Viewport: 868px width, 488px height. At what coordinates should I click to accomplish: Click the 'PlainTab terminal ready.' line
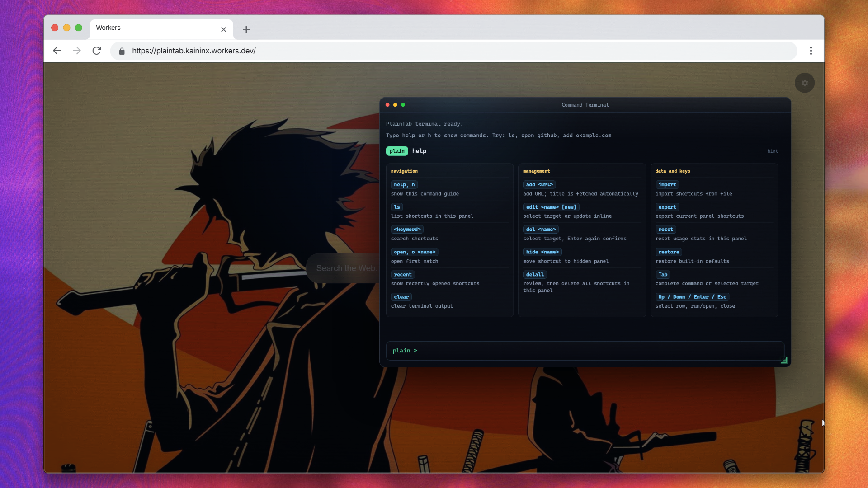(x=424, y=124)
